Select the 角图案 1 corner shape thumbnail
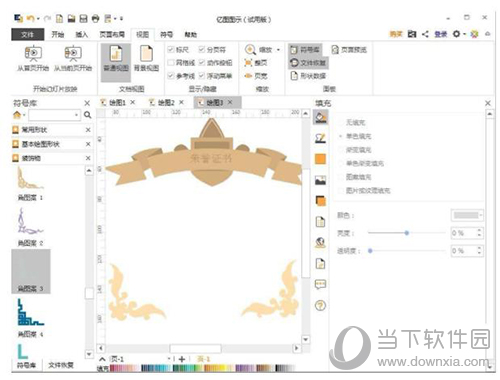Viewport: 500px width, 380px height. (x=30, y=183)
